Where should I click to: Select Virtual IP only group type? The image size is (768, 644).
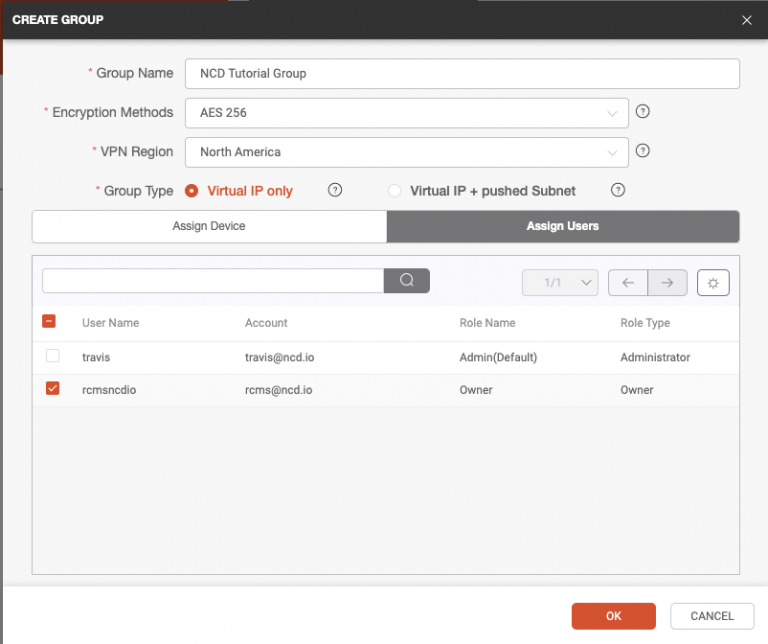192,191
